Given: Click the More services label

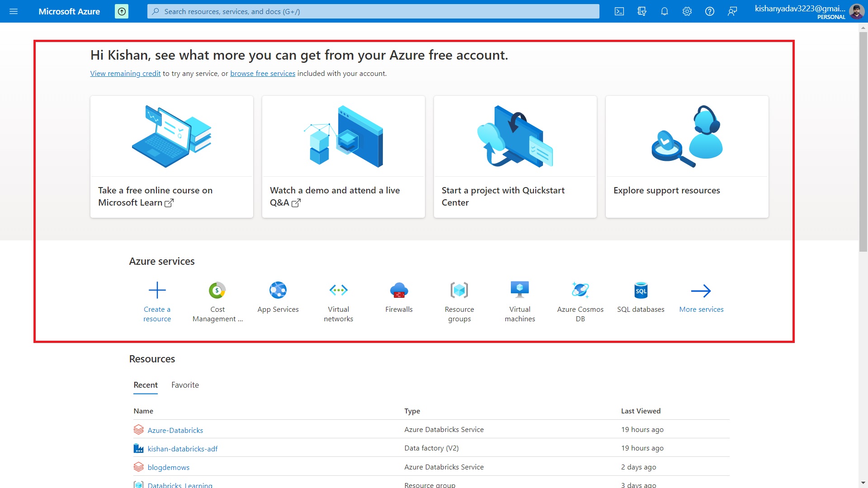Looking at the screenshot, I should click(x=701, y=310).
